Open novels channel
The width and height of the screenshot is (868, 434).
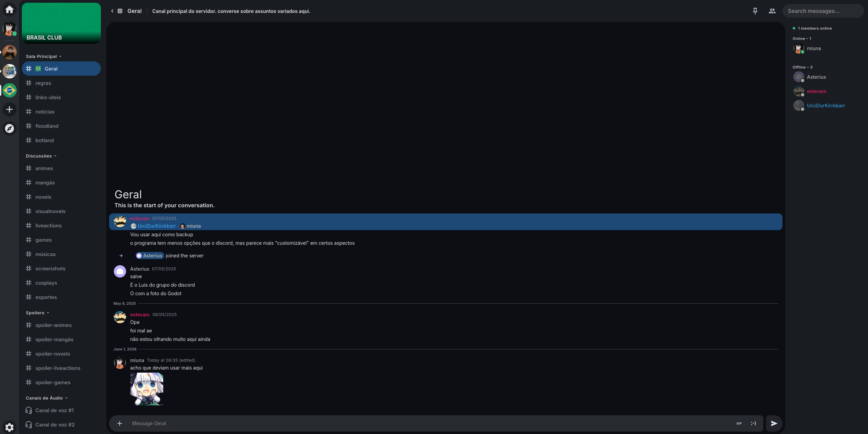click(x=61, y=197)
